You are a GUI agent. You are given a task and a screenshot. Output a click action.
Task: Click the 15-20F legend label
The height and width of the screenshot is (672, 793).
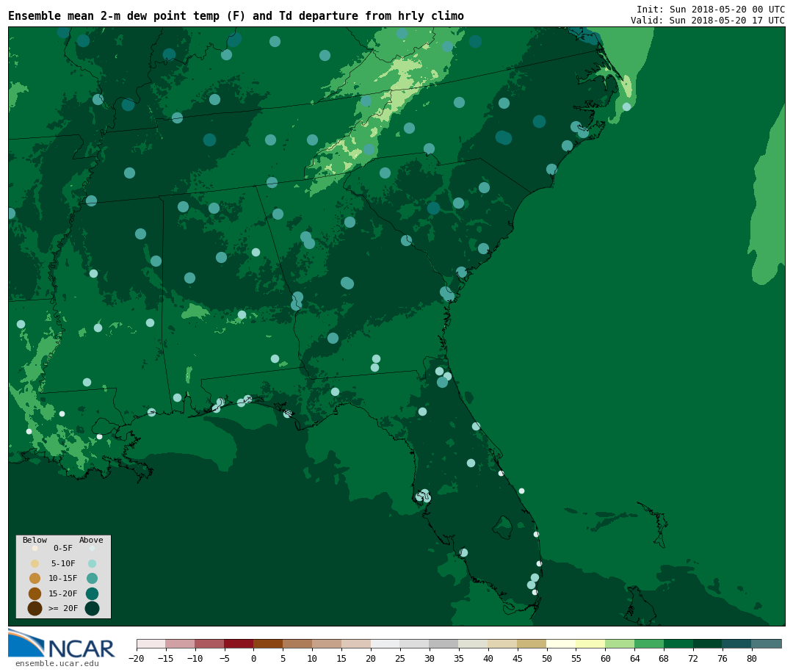[62, 593]
